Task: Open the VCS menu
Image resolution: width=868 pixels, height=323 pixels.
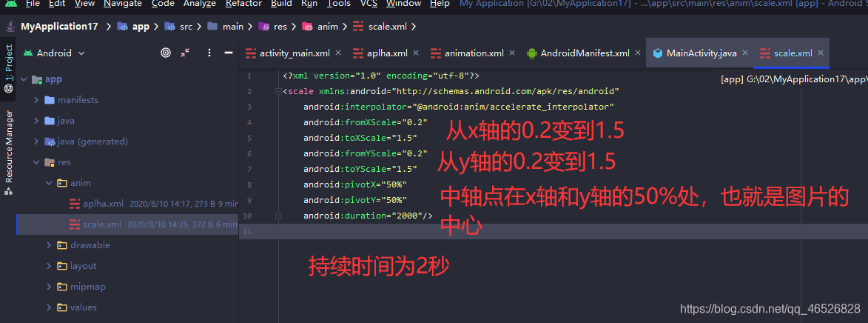Action: tap(369, 3)
